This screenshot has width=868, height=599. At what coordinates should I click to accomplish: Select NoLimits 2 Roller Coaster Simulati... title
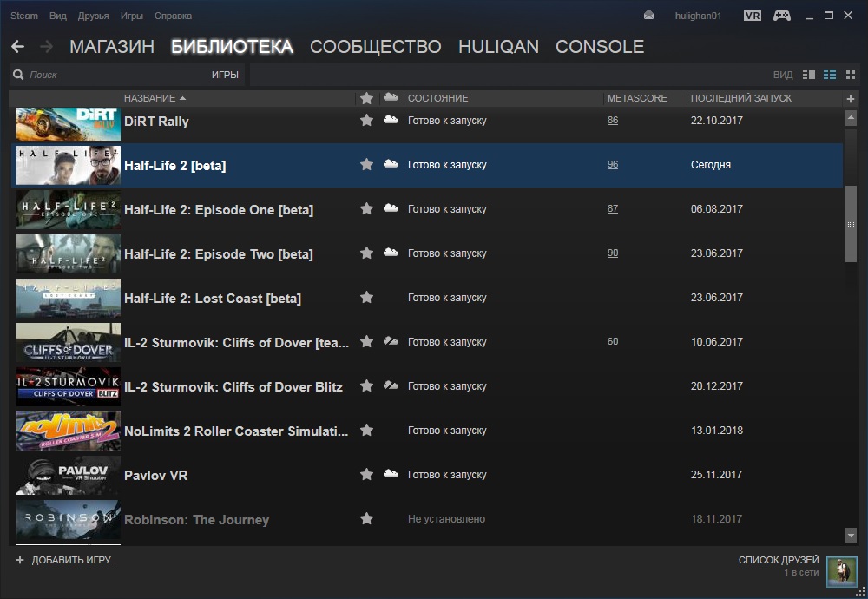point(236,431)
